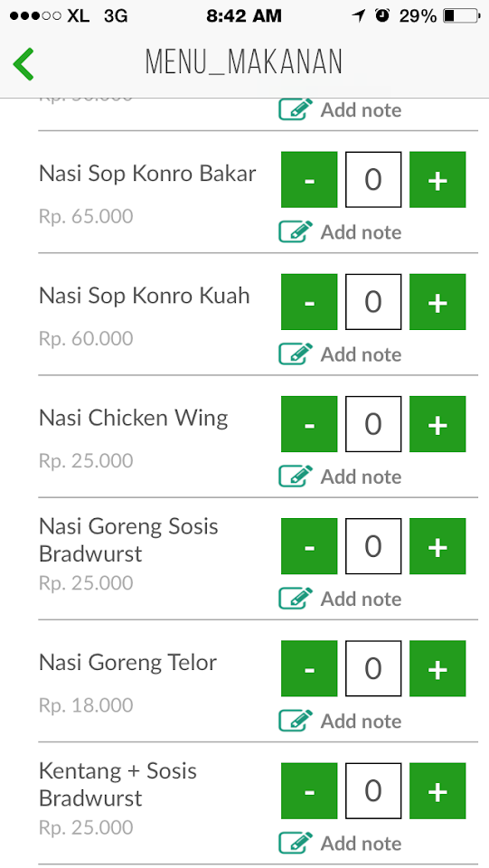Increase quantity of Nasi Sop Konro Kuah

coord(437,302)
